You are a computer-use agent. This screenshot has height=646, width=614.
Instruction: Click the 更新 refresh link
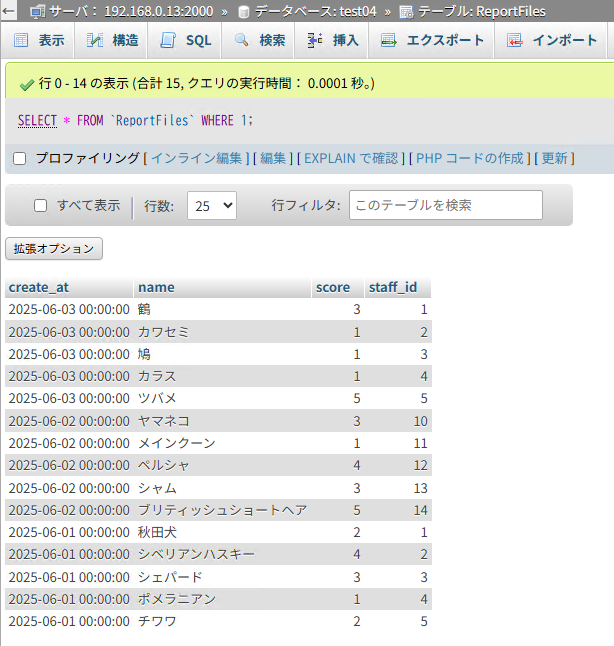554,158
